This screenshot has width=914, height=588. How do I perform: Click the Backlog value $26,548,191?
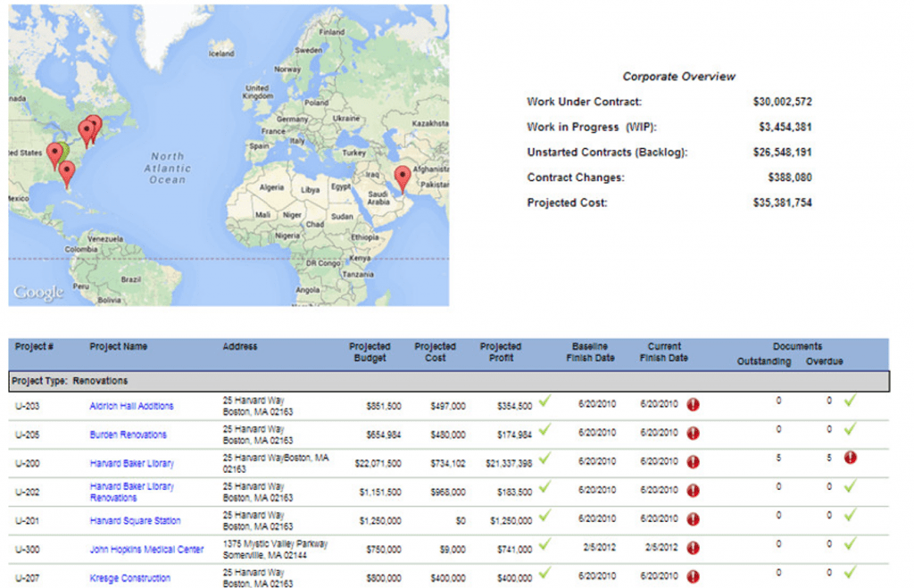[782, 152]
